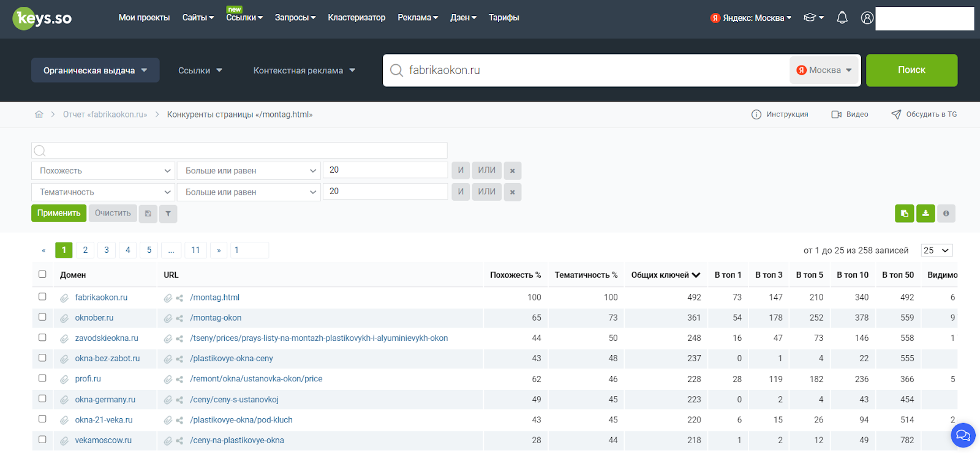980x453 pixels.
Task: Click link icon beside vekamoscow.ru domain
Action: pos(64,441)
